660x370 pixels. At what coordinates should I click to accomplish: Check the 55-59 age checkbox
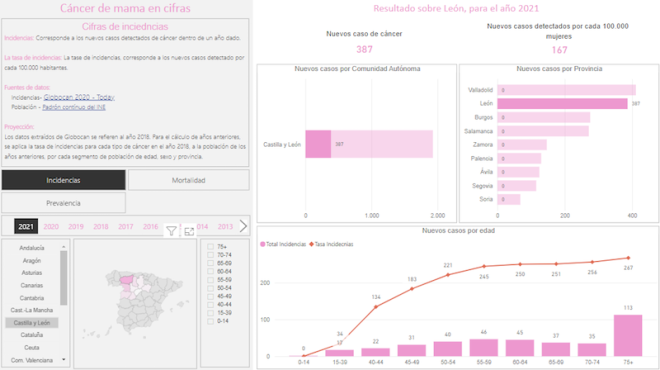[210, 279]
